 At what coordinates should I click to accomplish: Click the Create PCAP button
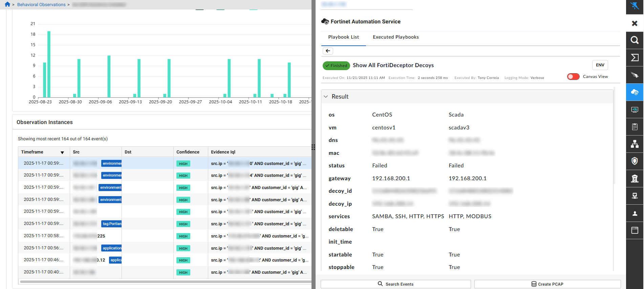tap(547, 284)
